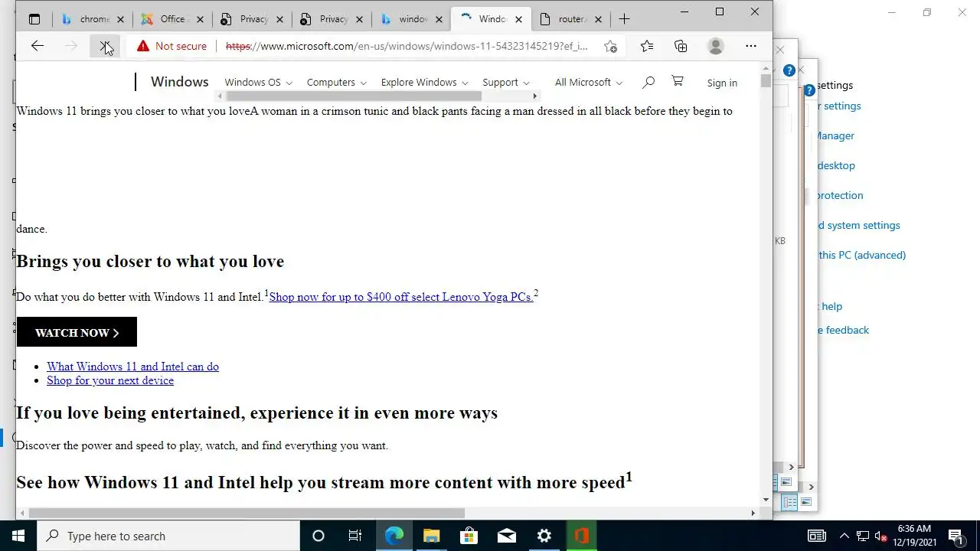
Task: Open system settings link in background window
Action: tap(858, 225)
